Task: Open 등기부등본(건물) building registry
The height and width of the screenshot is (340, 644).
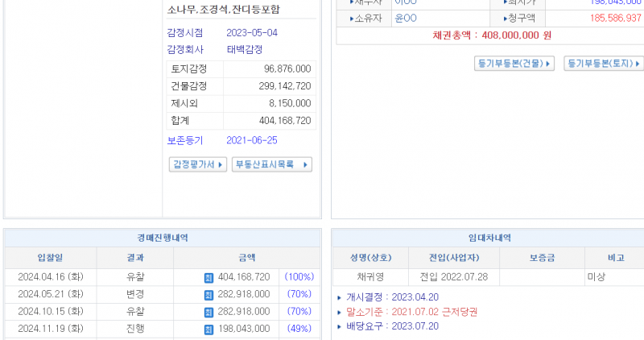Action: pyautogui.click(x=514, y=63)
